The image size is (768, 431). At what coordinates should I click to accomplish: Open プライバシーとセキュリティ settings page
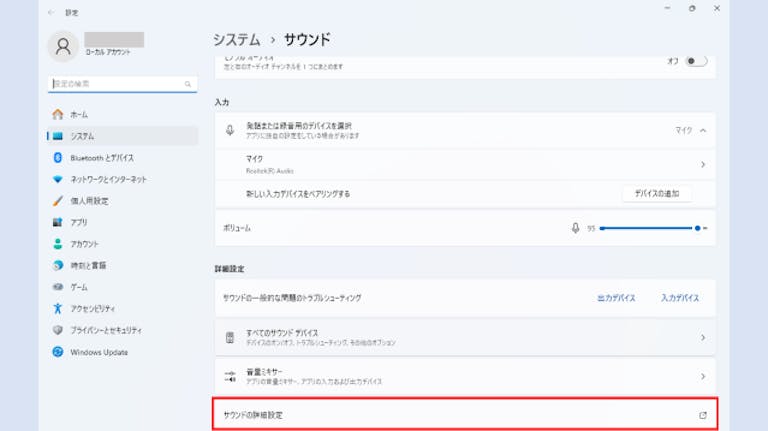(122, 330)
